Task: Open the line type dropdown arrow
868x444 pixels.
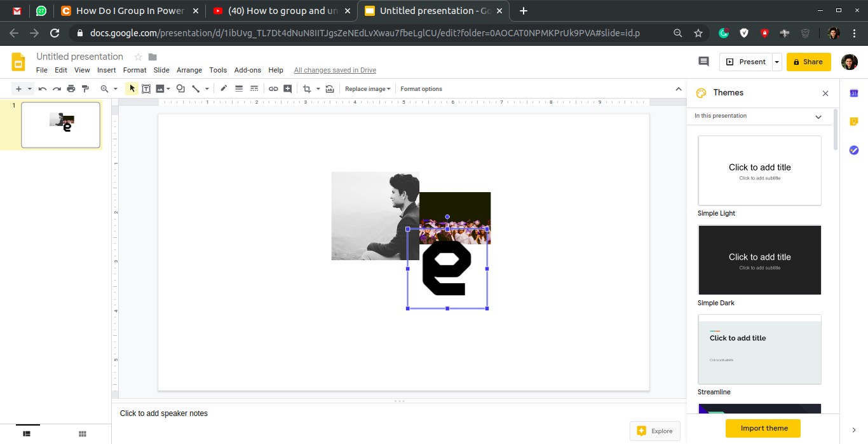Action: 207,89
